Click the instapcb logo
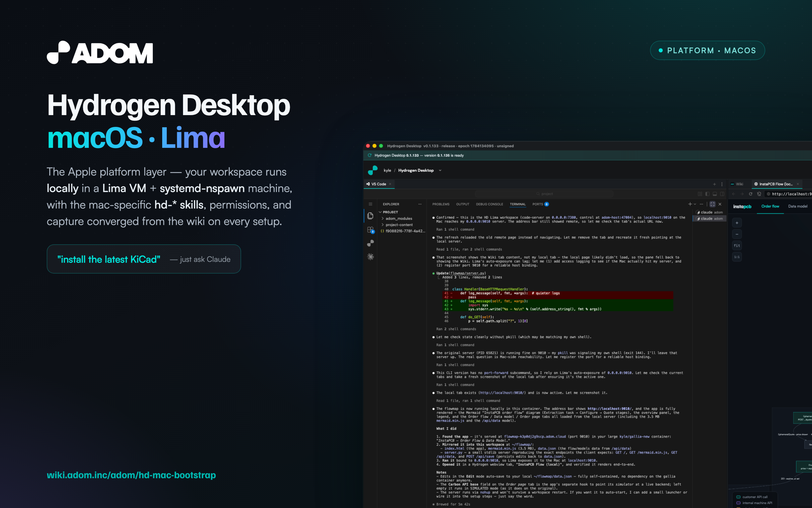This screenshot has height=508, width=812. click(x=742, y=206)
